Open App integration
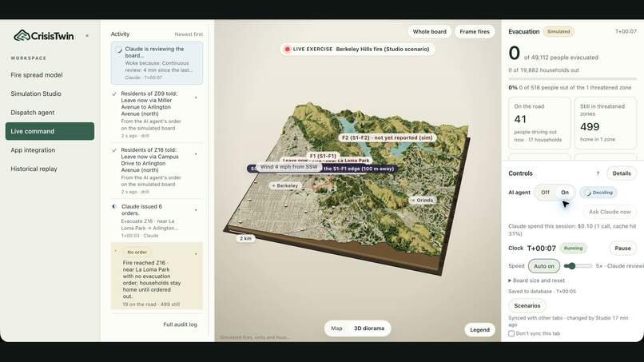This screenshot has width=644, height=362. (x=50, y=150)
